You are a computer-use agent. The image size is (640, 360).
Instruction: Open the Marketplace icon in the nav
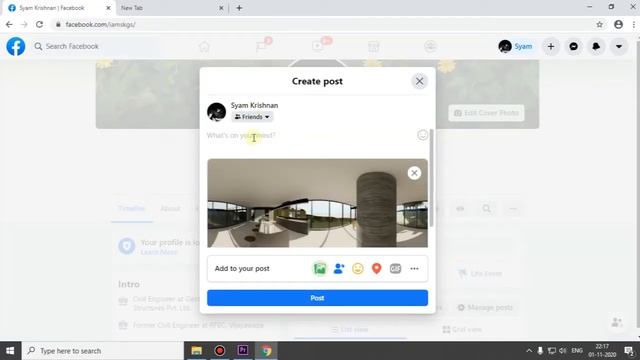pyautogui.click(x=373, y=47)
